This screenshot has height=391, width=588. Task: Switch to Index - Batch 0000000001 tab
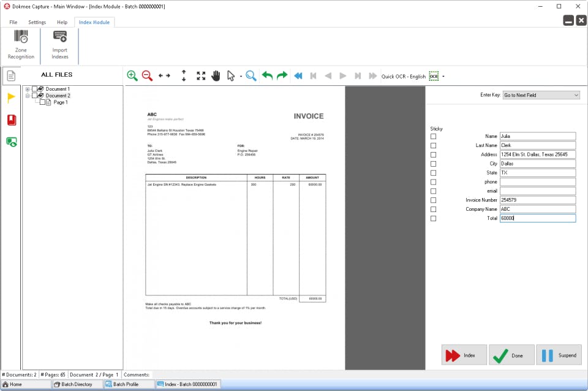188,384
